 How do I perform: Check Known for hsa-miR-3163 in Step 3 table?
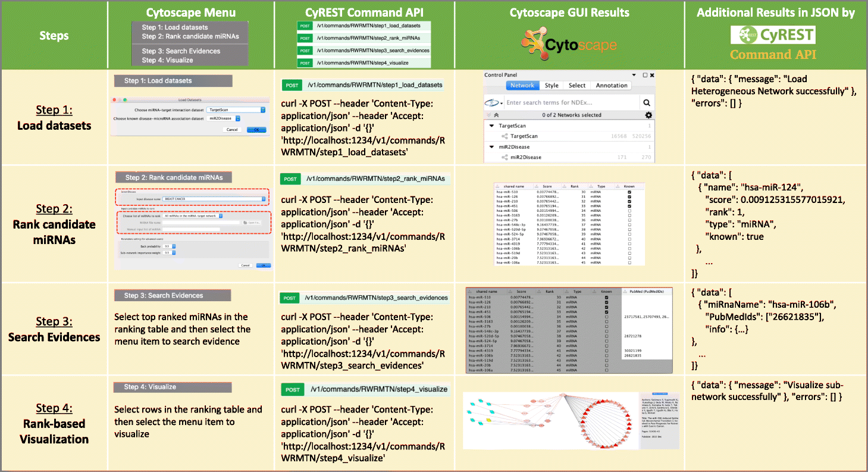click(606, 321)
